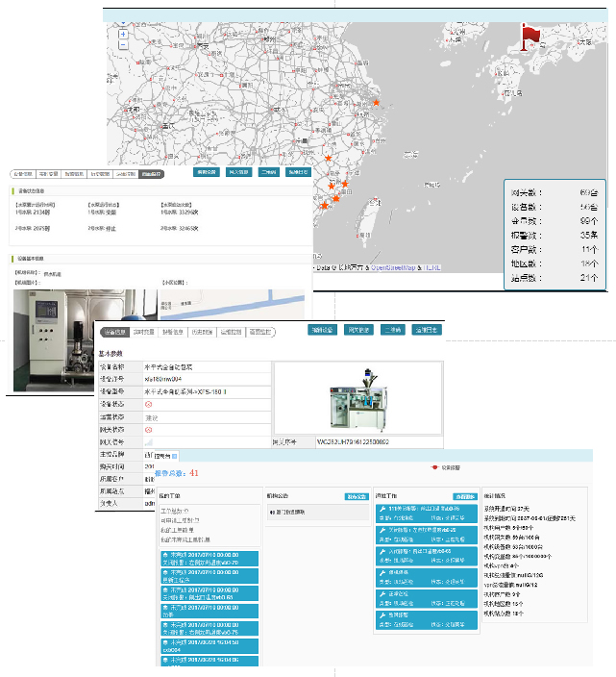Click the red offline icon beside 设备状态

coord(149,404)
